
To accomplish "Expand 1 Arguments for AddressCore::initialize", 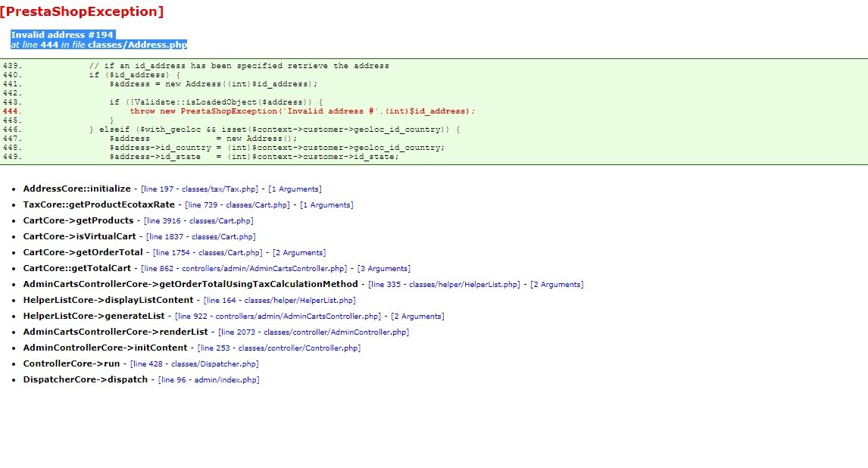I will click(x=295, y=189).
